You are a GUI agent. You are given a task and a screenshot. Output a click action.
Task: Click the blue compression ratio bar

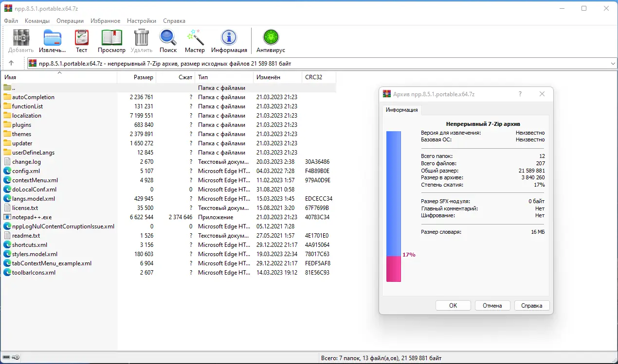[394, 193]
